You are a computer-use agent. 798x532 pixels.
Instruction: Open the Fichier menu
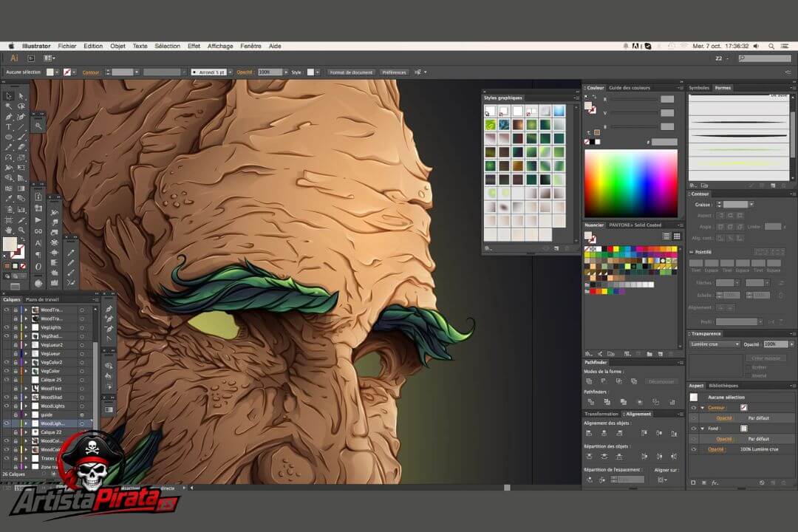[x=66, y=46]
